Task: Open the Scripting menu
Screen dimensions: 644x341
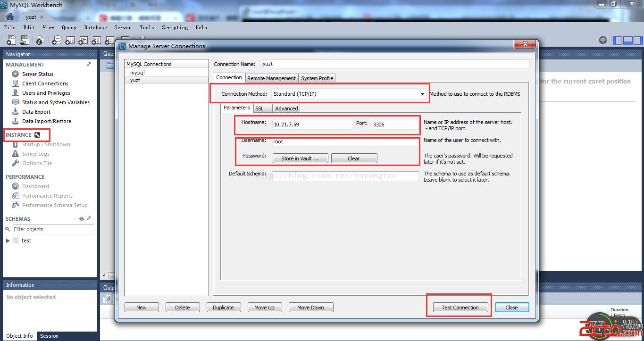Action: pos(175,27)
